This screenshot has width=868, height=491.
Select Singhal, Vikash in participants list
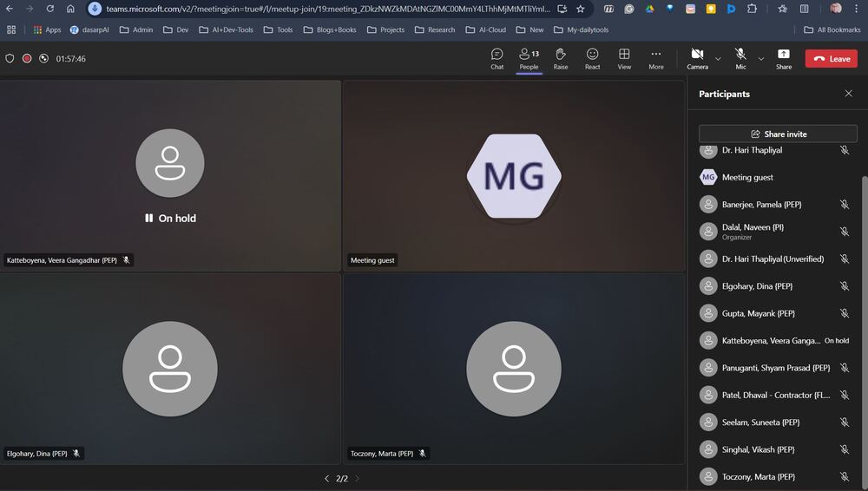775,449
